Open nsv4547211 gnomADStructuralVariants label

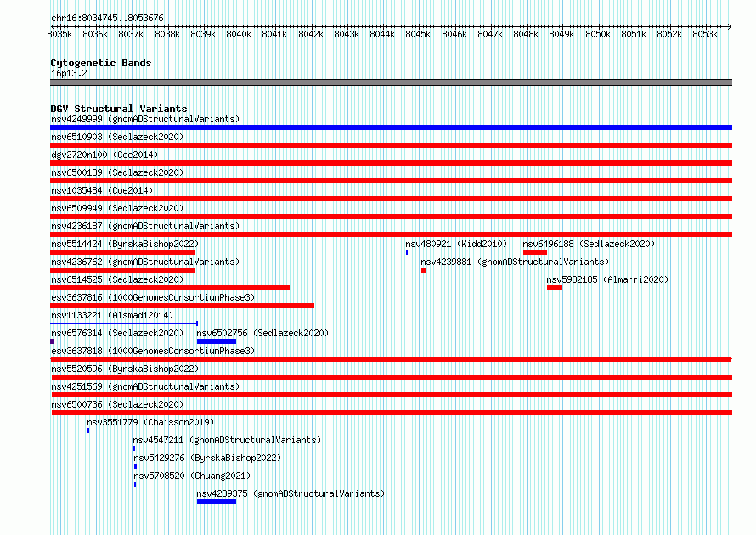click(x=227, y=440)
